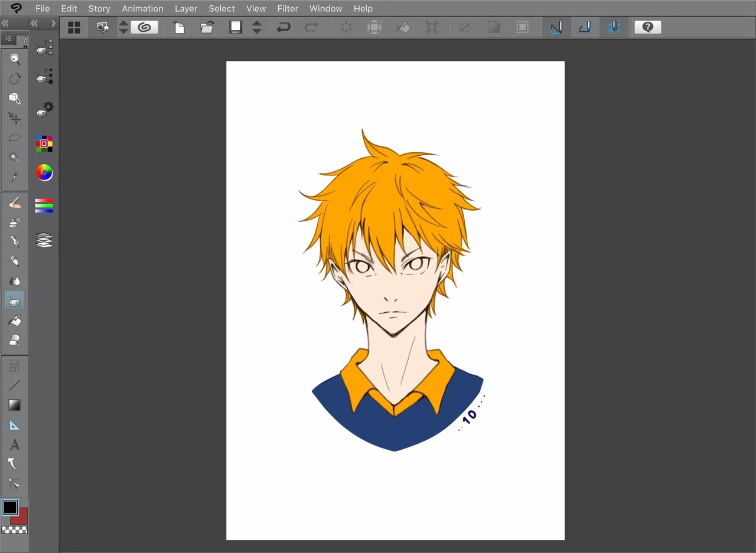The height and width of the screenshot is (553, 756).
Task: Select the Auto select magic wand tool
Action: (x=15, y=157)
